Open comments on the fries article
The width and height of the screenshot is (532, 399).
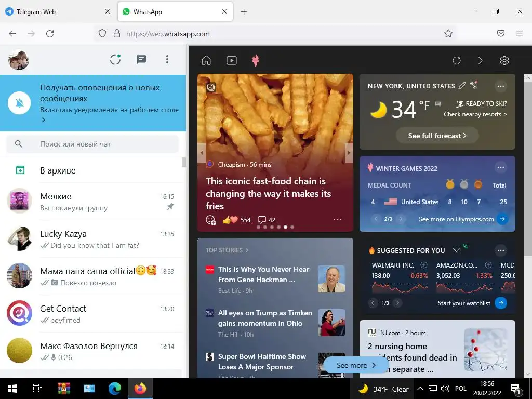[x=267, y=220]
